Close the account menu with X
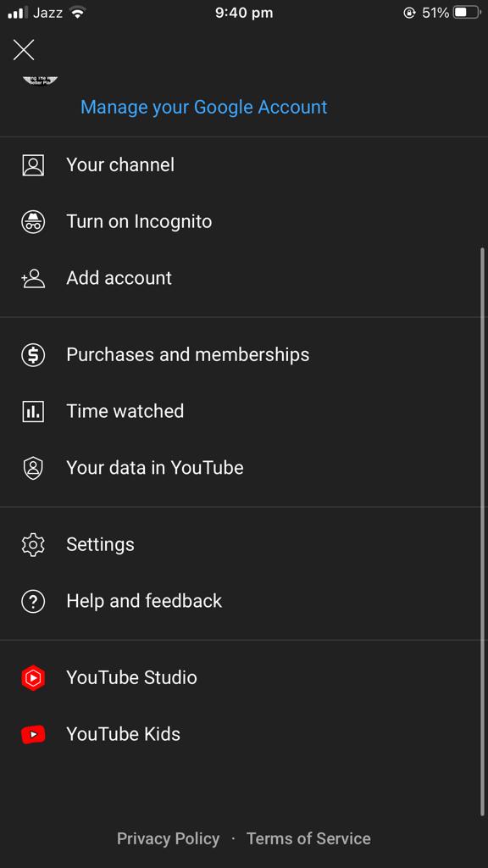The height and width of the screenshot is (868, 488). pyautogui.click(x=24, y=50)
